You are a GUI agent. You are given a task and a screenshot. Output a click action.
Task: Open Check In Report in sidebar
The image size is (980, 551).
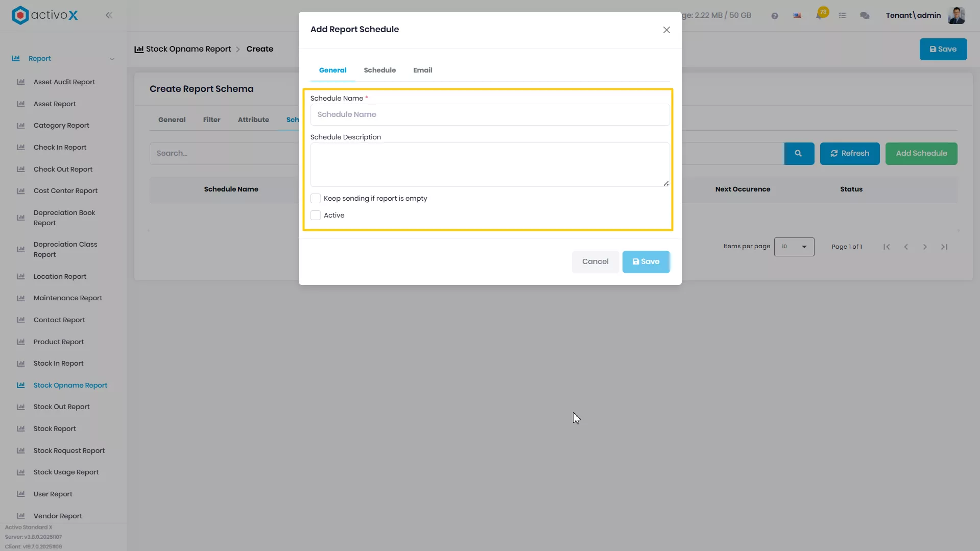coord(60,147)
